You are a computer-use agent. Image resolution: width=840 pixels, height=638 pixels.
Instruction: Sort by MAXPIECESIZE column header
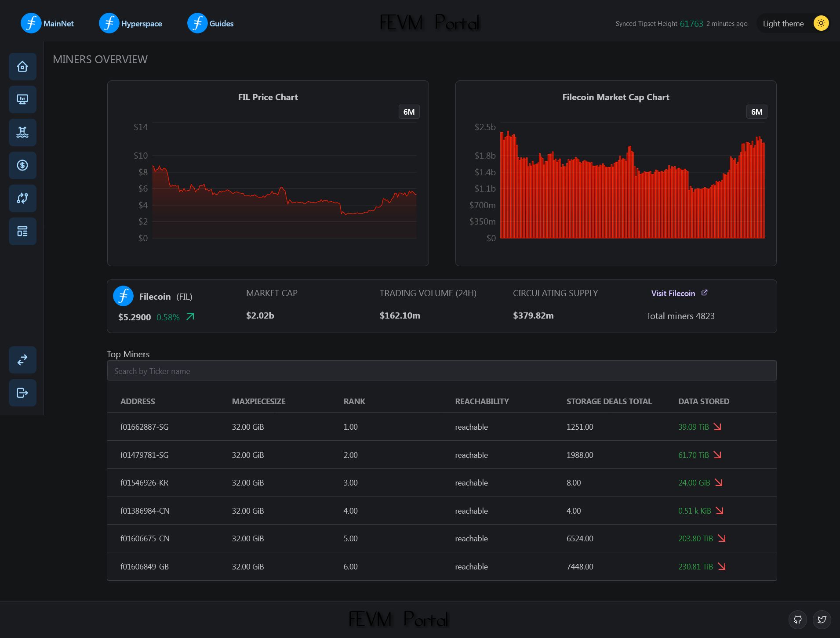[x=258, y=401]
